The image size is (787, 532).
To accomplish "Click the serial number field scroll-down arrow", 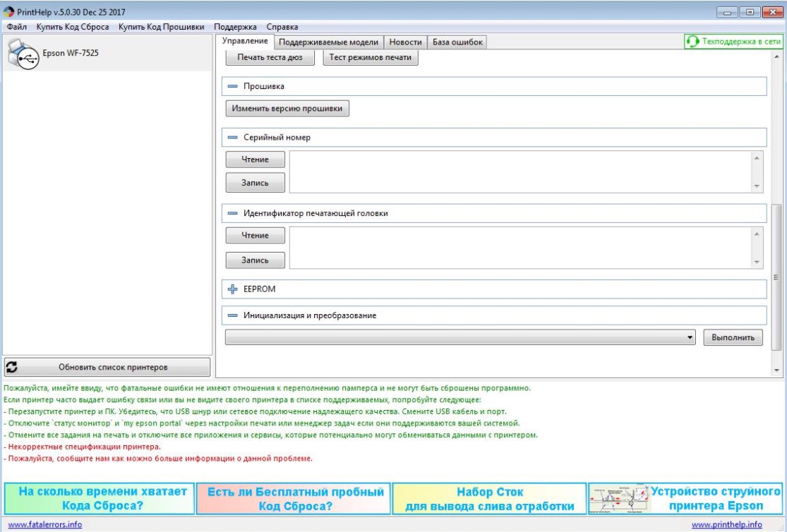I will point(757,186).
